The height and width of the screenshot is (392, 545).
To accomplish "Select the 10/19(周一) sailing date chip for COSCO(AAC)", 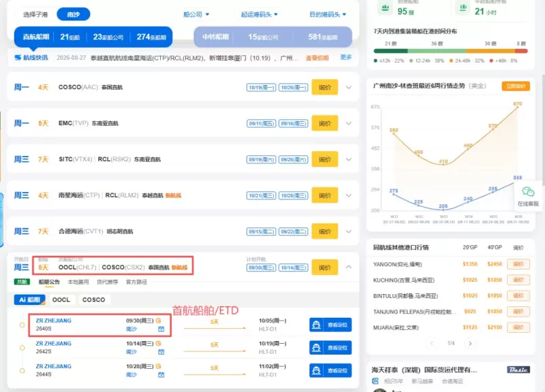I will [x=262, y=88].
